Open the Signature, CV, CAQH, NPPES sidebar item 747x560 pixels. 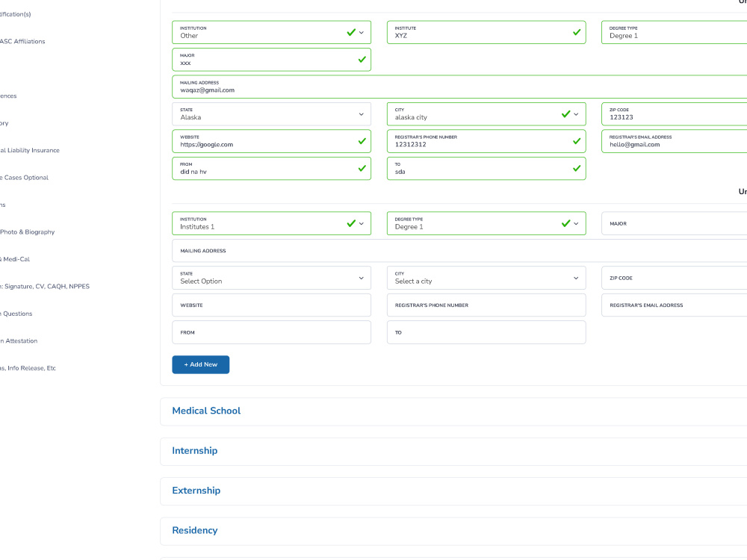tap(45, 286)
